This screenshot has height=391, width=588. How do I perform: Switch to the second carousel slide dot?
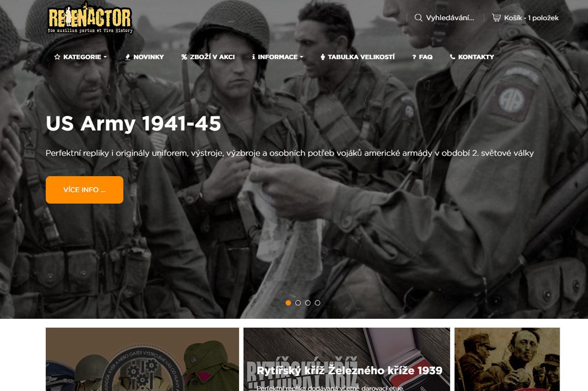coord(298,303)
